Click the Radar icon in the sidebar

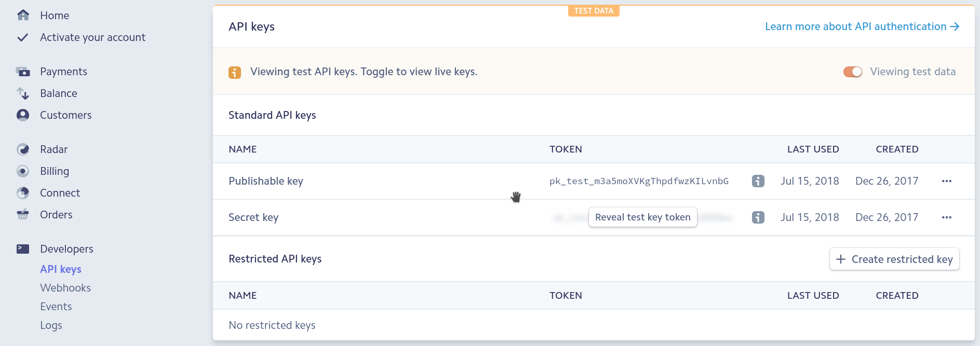[x=23, y=149]
